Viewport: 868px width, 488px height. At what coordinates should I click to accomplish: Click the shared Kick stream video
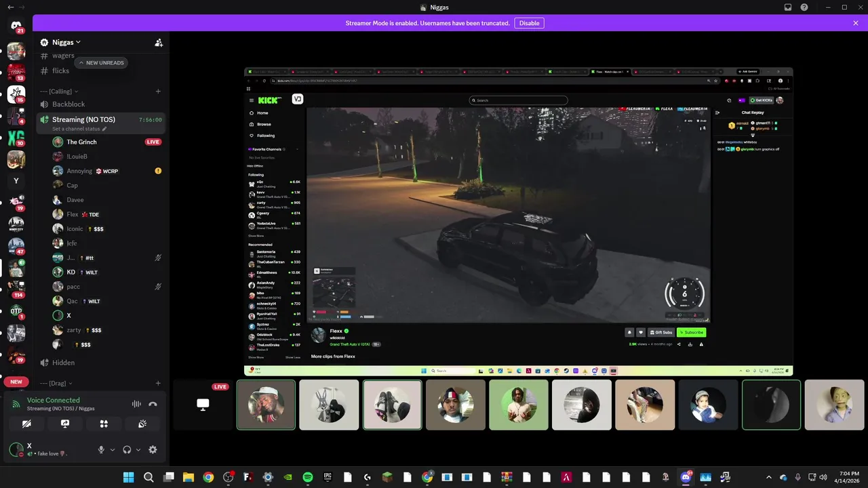(509, 214)
